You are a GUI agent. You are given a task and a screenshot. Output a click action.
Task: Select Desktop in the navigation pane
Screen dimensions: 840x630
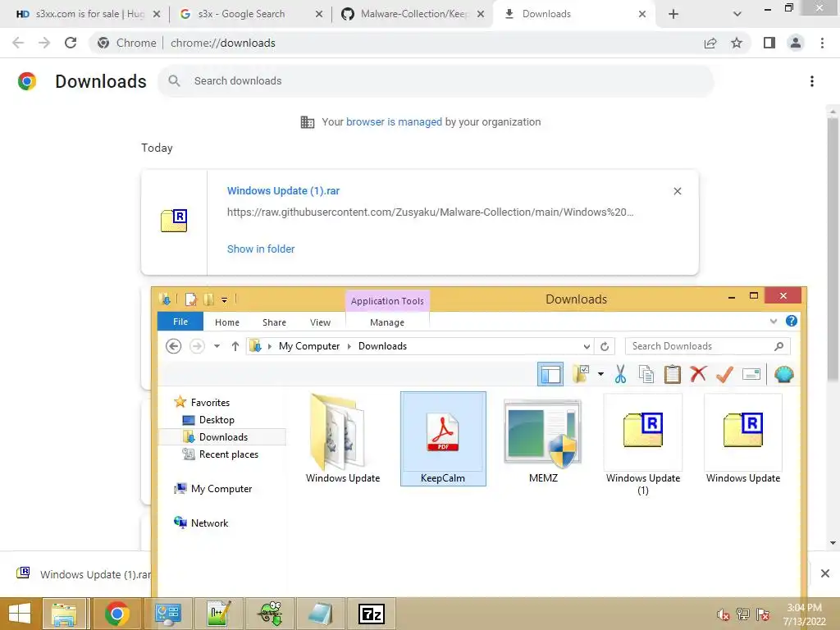pyautogui.click(x=217, y=419)
